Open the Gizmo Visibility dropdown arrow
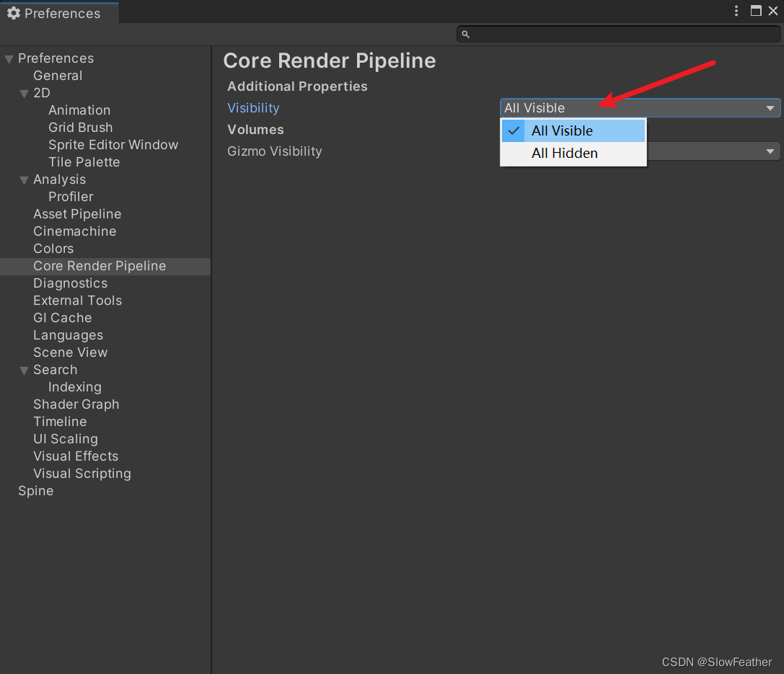 coord(770,151)
